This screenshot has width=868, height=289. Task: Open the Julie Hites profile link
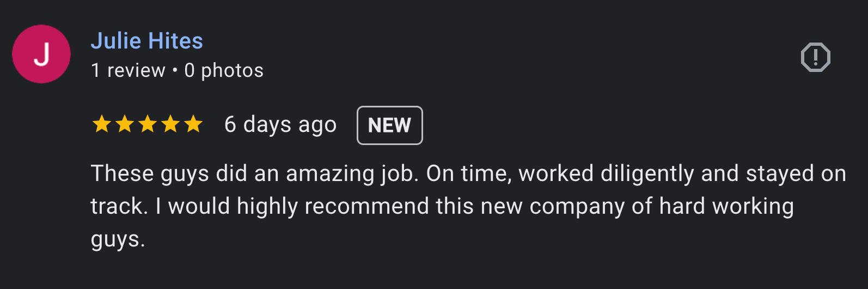tap(146, 41)
